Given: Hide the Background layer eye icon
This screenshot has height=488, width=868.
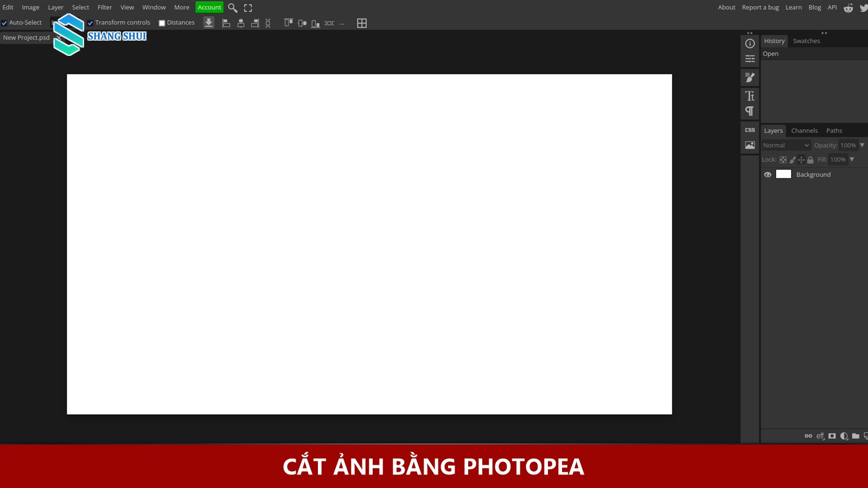Looking at the screenshot, I should [768, 175].
